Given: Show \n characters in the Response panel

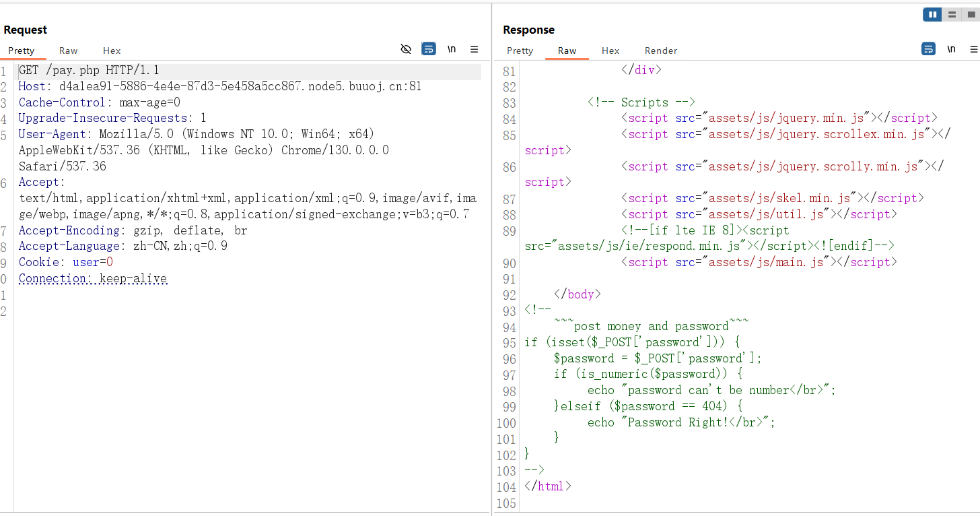Looking at the screenshot, I should [x=951, y=49].
